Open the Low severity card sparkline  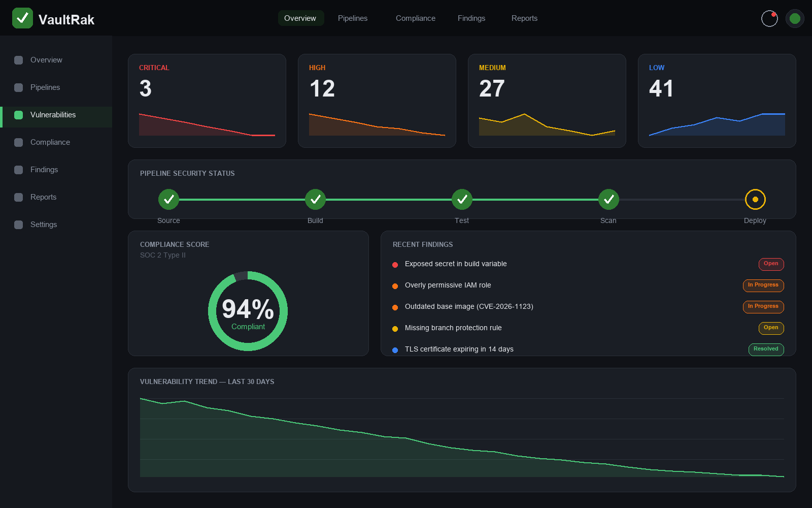coord(717,124)
